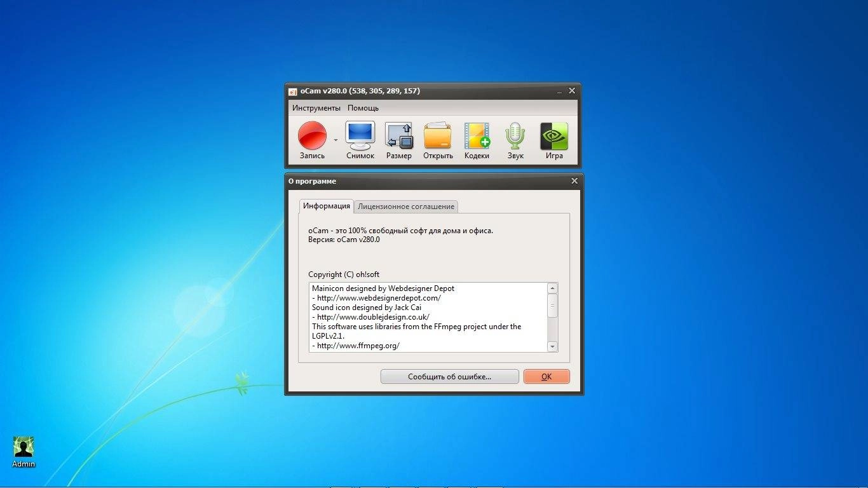
Task: Click the credits scrollbar thumb
Action: click(x=552, y=306)
